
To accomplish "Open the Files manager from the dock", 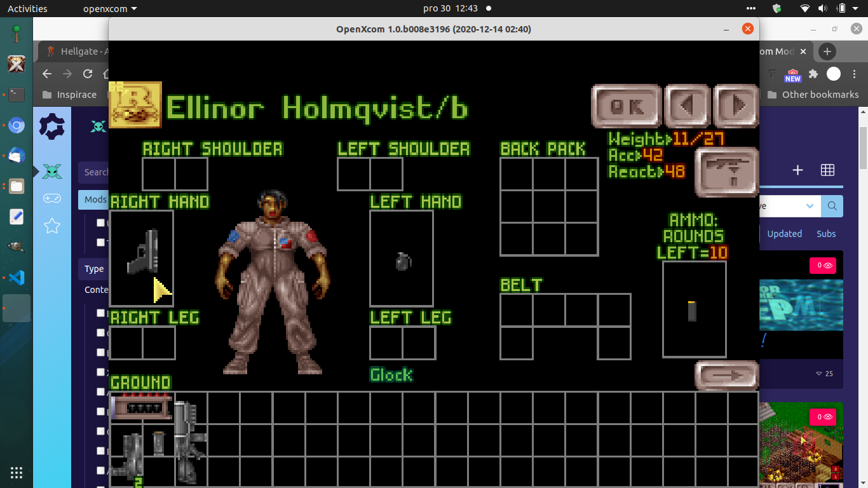I will 17,186.
